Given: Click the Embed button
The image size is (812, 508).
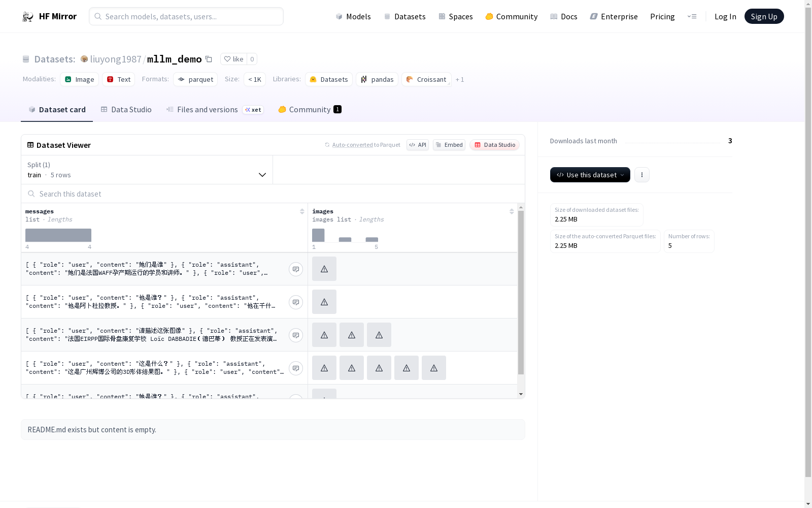Looking at the screenshot, I should point(449,145).
